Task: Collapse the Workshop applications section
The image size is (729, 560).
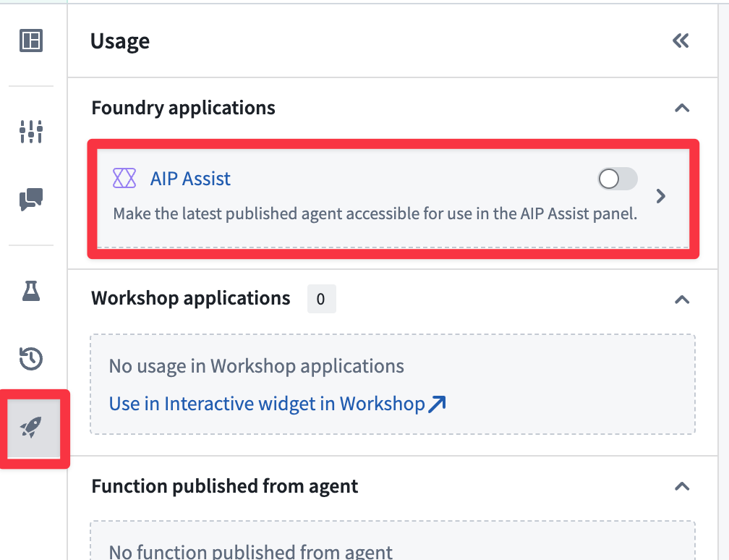Action: coord(681,299)
